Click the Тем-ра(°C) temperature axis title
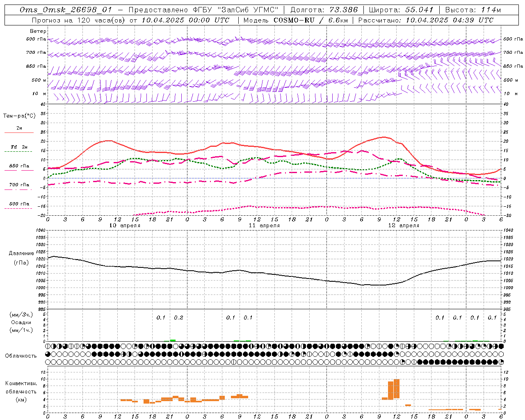The width and height of the screenshot is (525, 420). tap(19, 116)
